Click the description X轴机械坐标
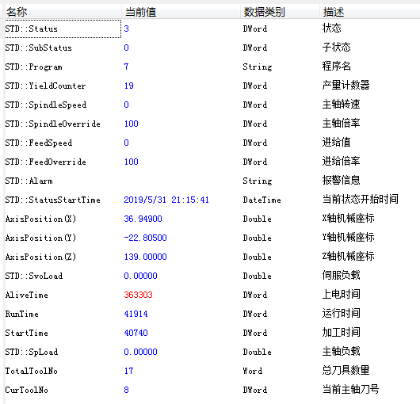 click(348, 218)
